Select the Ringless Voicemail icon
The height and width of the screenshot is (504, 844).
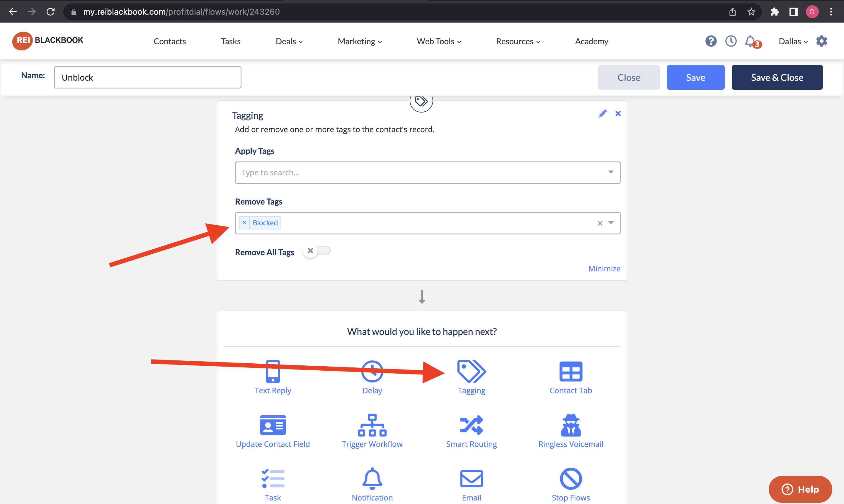click(571, 425)
